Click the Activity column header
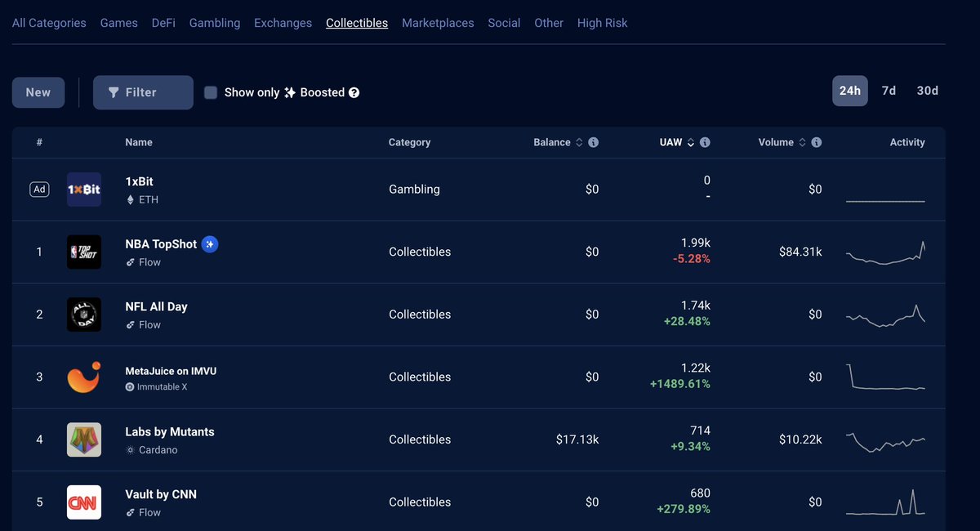 point(907,142)
